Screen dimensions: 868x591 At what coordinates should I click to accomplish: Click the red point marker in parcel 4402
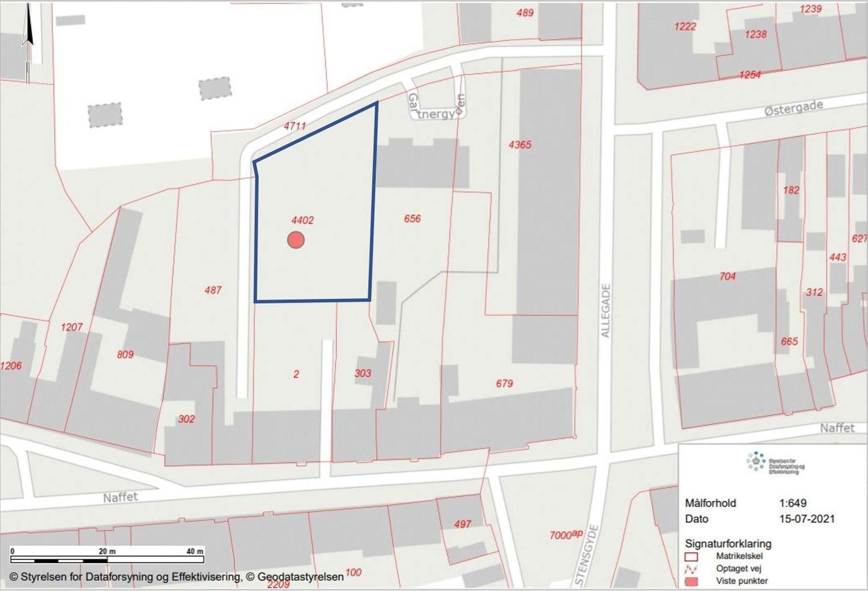[x=296, y=240]
